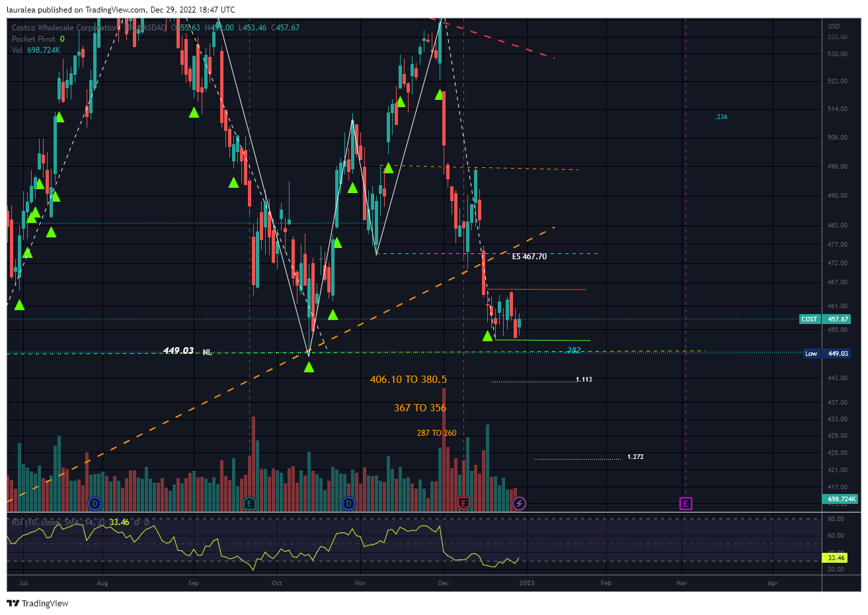Select the 449.03 NL neckline label
The width and height of the screenshot is (868, 615).
tap(188, 351)
